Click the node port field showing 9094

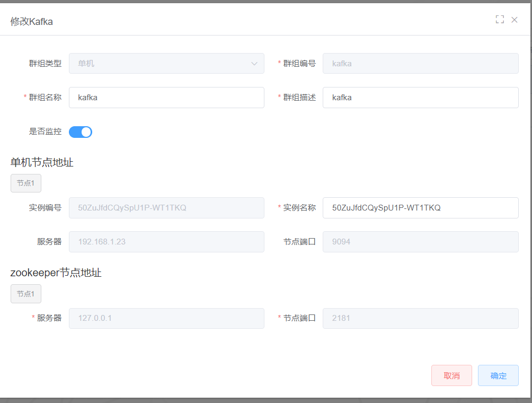click(x=420, y=242)
